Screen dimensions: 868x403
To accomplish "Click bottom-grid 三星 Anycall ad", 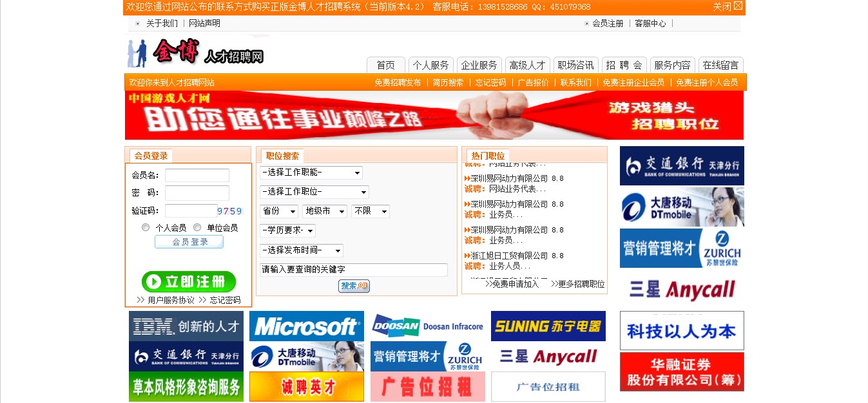I will [548, 357].
